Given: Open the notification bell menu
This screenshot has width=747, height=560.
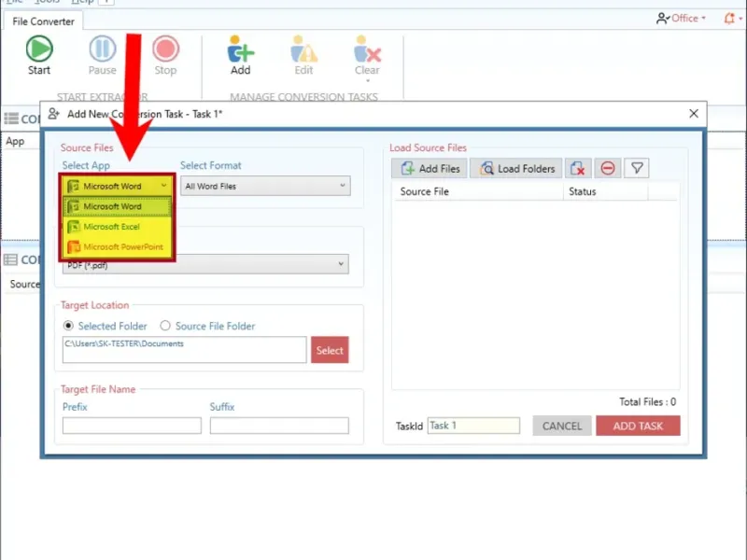Looking at the screenshot, I should tap(733, 19).
